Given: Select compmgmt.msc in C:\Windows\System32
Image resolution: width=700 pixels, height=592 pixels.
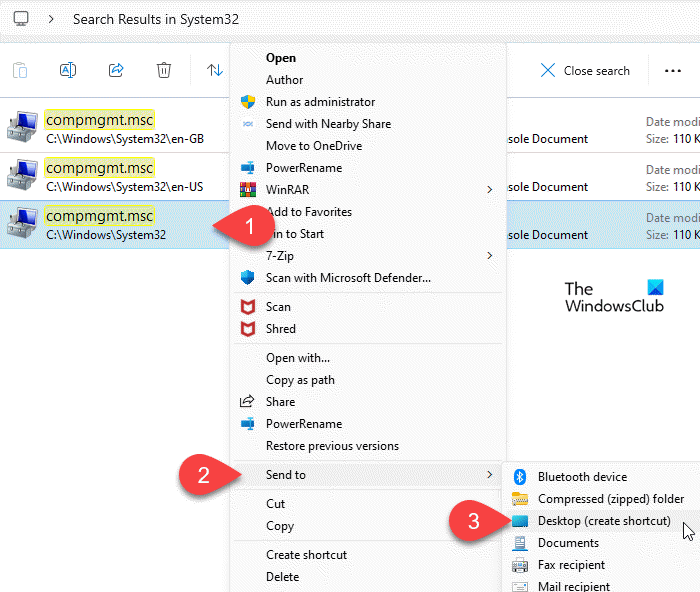Looking at the screenshot, I should click(x=115, y=225).
